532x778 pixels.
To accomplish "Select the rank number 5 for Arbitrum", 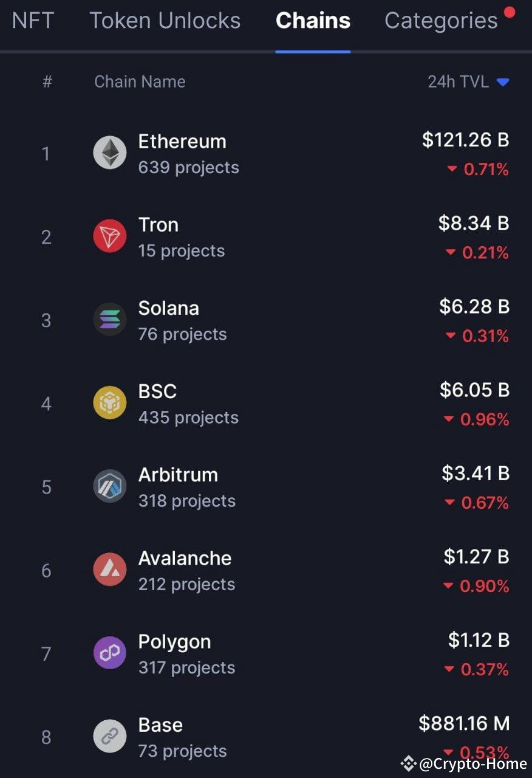I will tap(46, 487).
